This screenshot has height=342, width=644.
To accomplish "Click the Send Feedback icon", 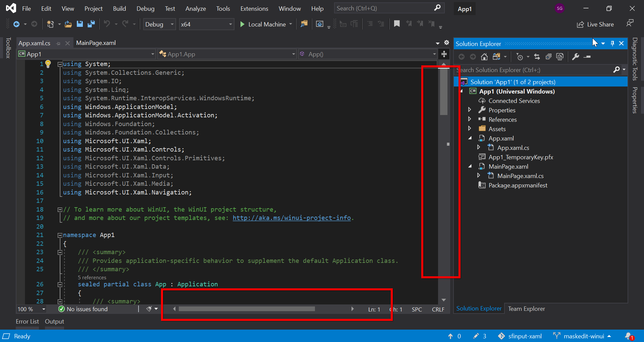I will pyautogui.click(x=630, y=23).
